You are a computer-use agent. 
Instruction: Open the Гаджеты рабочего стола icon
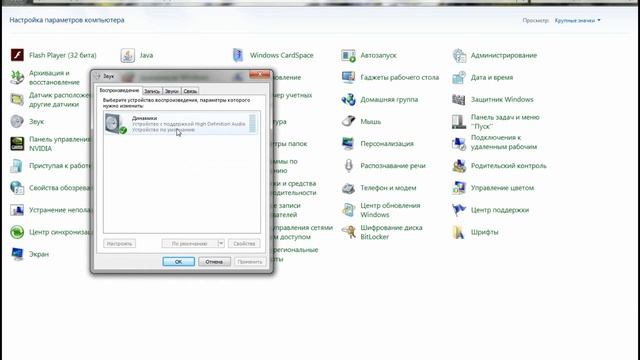348,77
